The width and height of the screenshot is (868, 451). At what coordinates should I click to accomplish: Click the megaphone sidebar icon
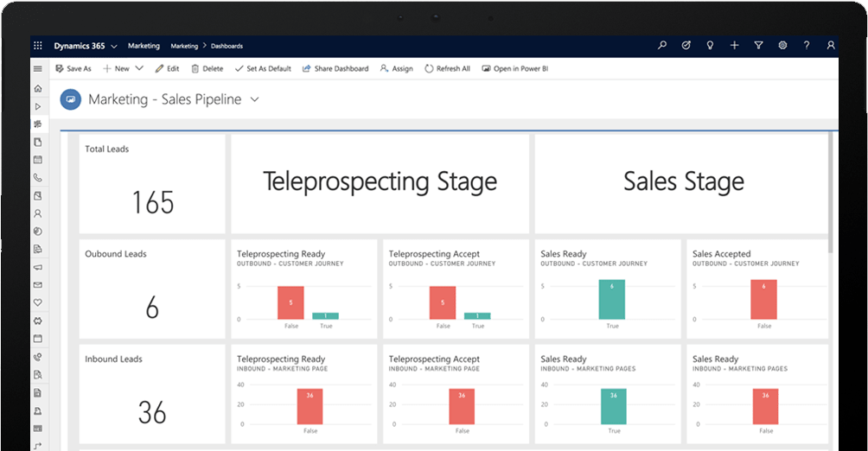coord(38,267)
